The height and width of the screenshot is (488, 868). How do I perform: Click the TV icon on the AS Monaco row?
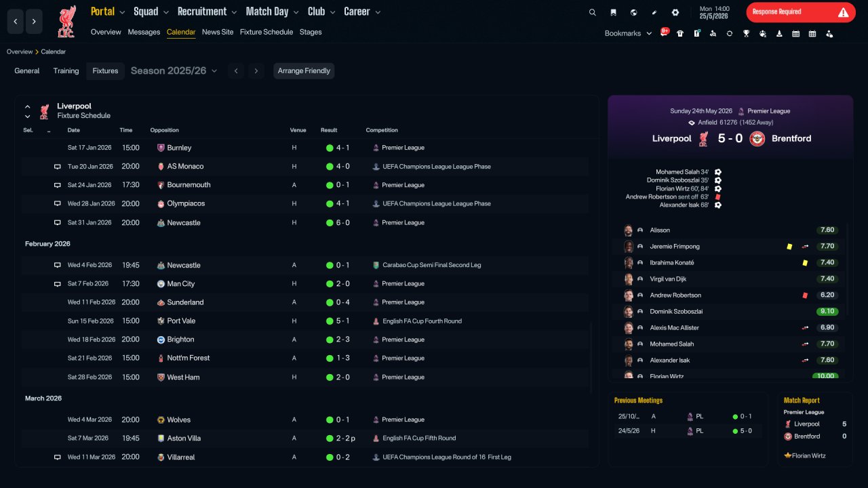tap(58, 167)
